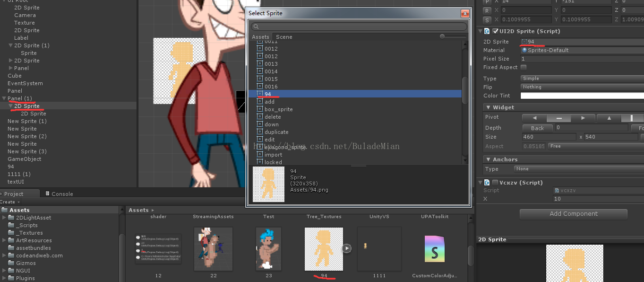Select the asset thumbnail labeled 23

pyautogui.click(x=268, y=249)
